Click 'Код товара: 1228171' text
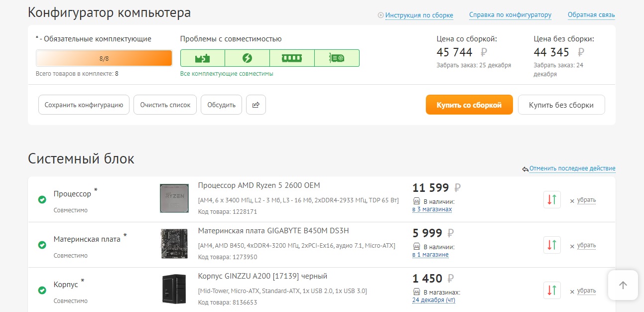The width and height of the screenshot is (644, 312). tap(228, 212)
